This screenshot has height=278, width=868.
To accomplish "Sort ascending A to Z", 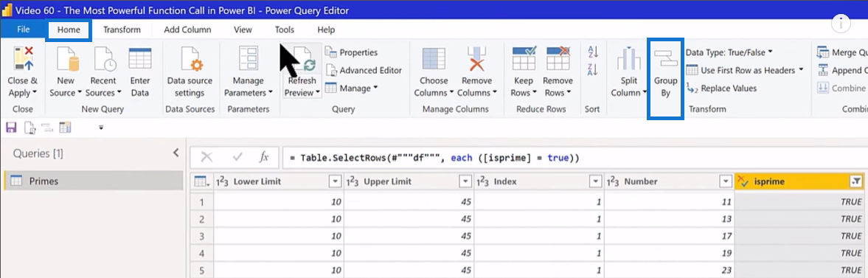I will (x=593, y=52).
